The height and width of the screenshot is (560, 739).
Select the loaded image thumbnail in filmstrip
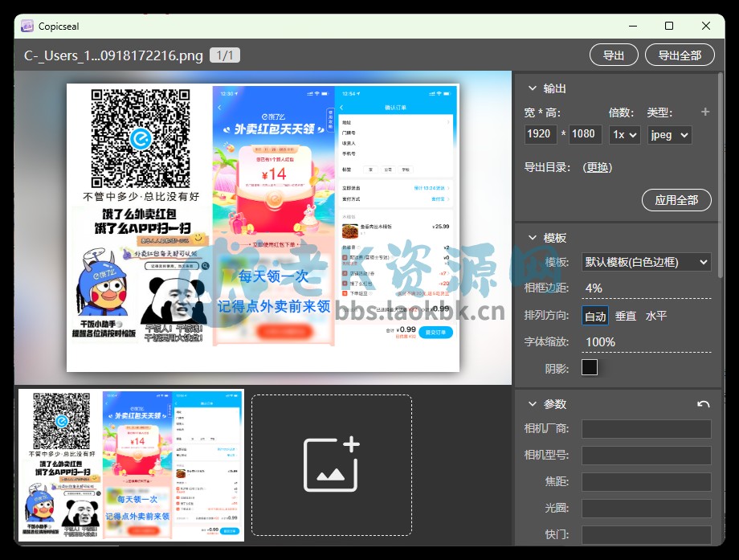click(131, 464)
